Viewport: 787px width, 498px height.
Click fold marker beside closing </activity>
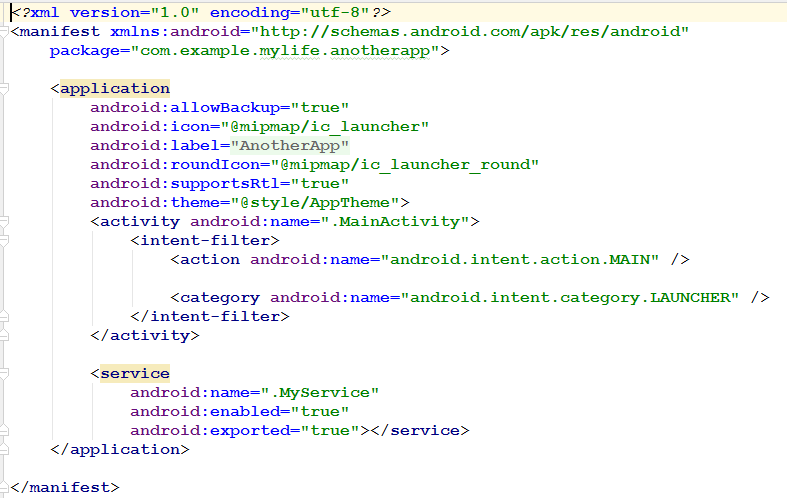click(4, 336)
